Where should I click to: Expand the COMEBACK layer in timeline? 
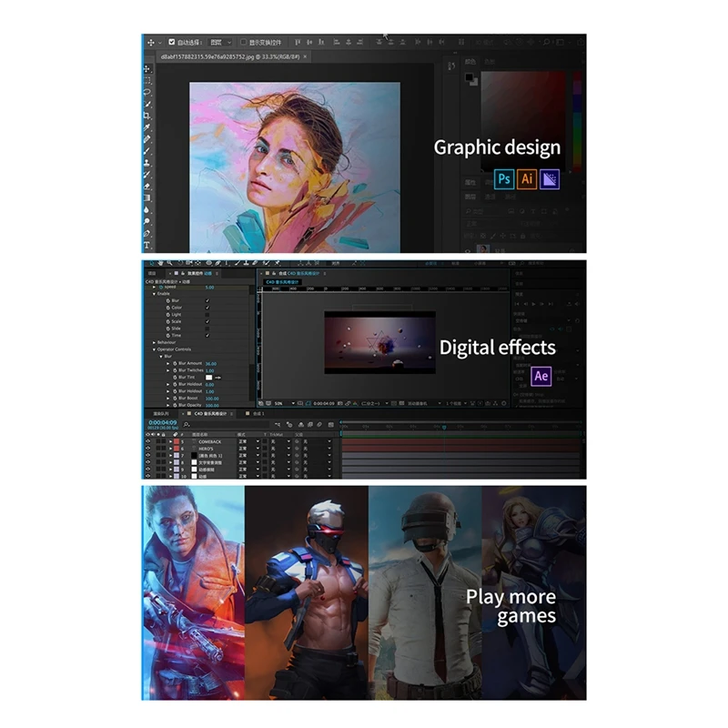click(170, 441)
